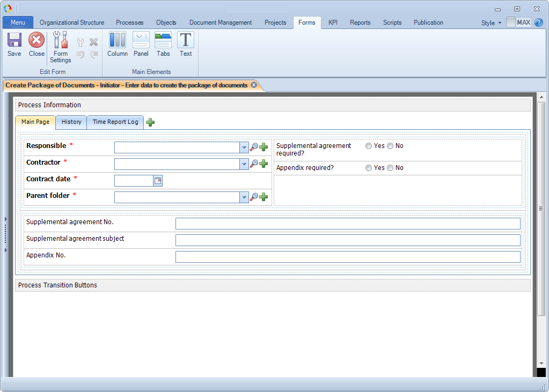Open help with question mark icon
Viewport: 549px width, 392px height.
click(x=539, y=23)
